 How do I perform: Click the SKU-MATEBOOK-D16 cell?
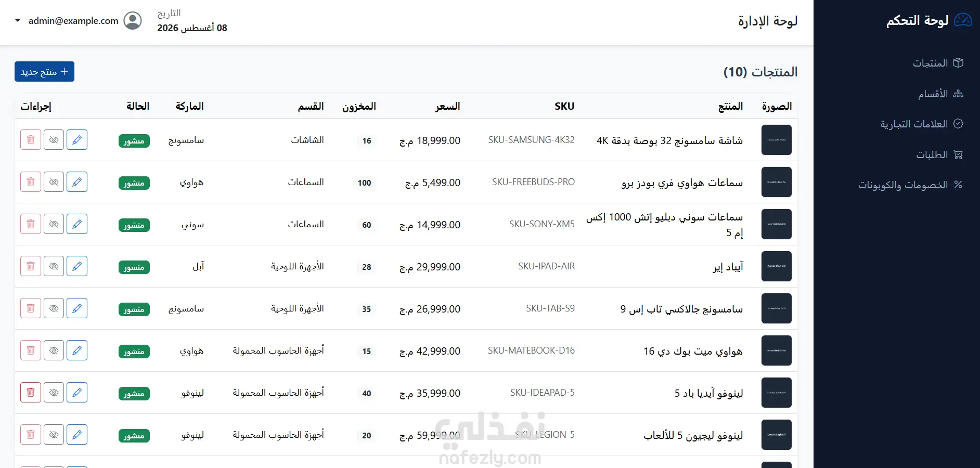531,350
